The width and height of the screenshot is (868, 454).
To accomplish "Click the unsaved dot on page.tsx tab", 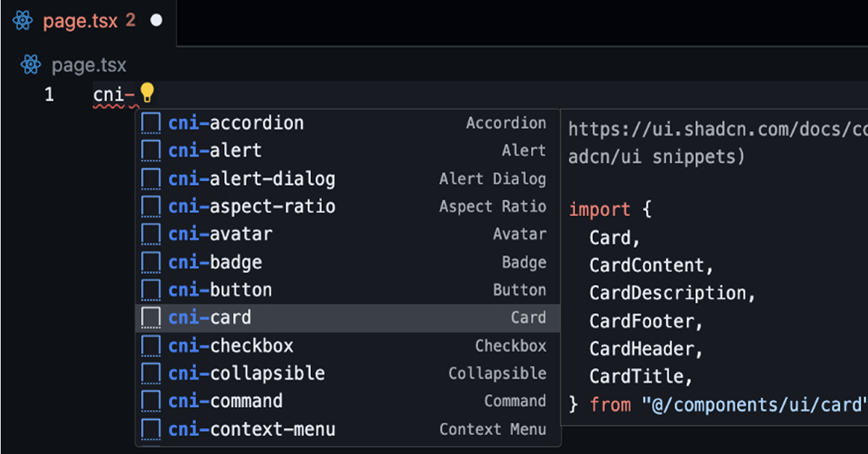I will tap(156, 20).
